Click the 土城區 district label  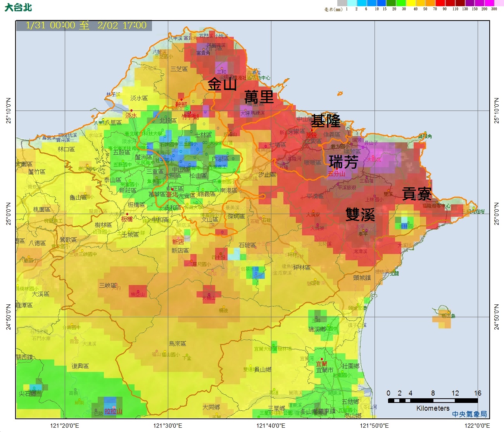pos(130,235)
